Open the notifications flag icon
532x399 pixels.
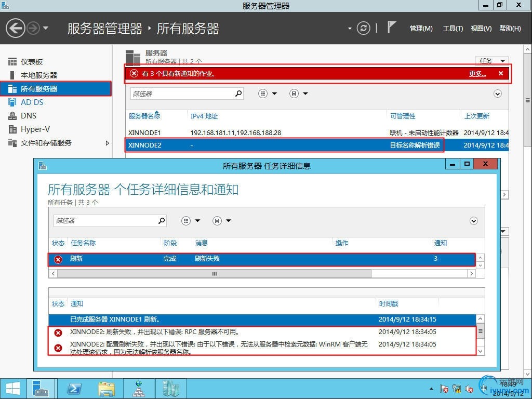pos(392,27)
